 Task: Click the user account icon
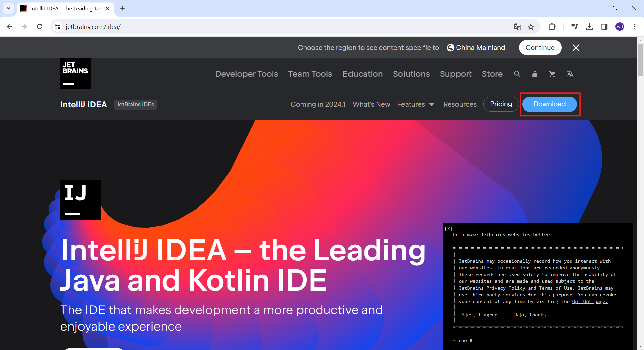[535, 74]
